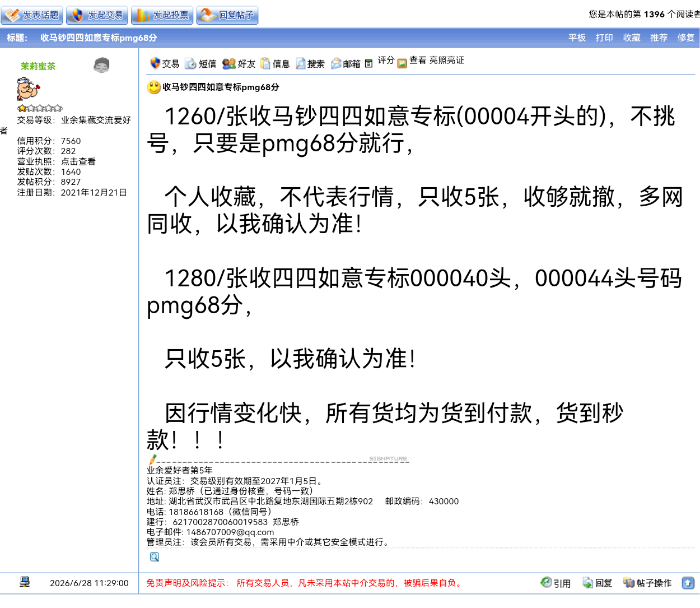Open the 发起交易 start trade button
Viewport: 700px width, 608px height.
tap(97, 15)
